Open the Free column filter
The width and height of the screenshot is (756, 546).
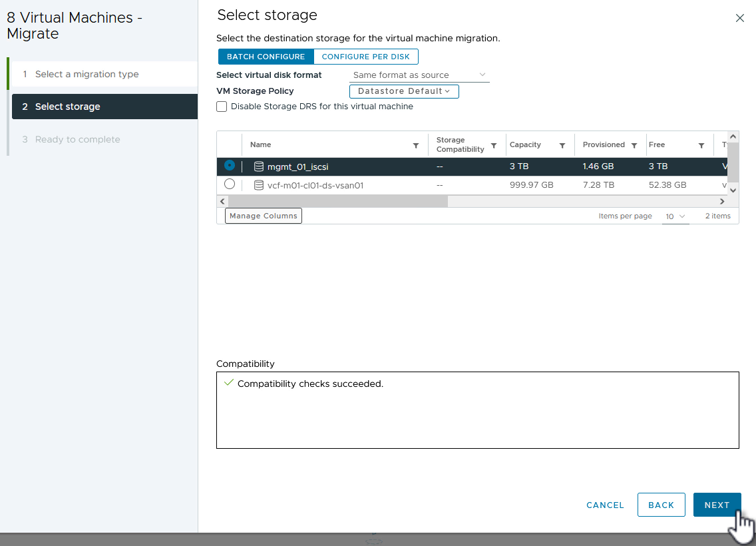click(x=701, y=145)
